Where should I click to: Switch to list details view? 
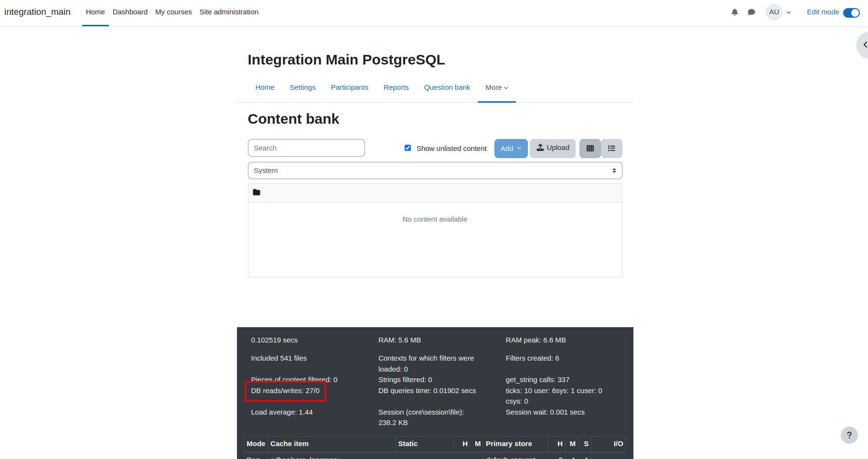point(611,149)
